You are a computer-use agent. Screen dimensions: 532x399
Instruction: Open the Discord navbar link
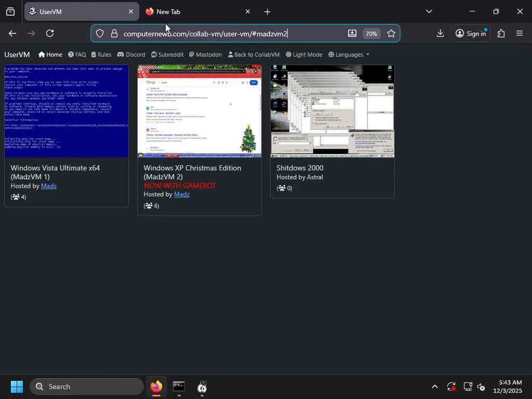131,55
